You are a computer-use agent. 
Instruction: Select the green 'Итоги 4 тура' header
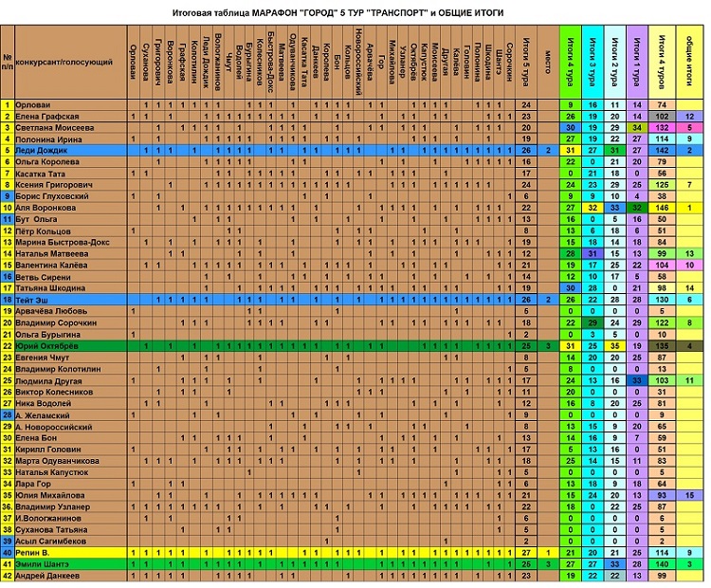click(x=571, y=62)
